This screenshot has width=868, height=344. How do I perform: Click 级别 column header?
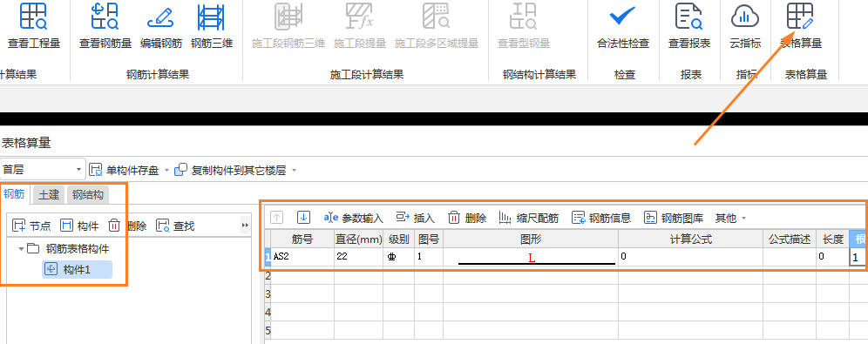pos(398,239)
